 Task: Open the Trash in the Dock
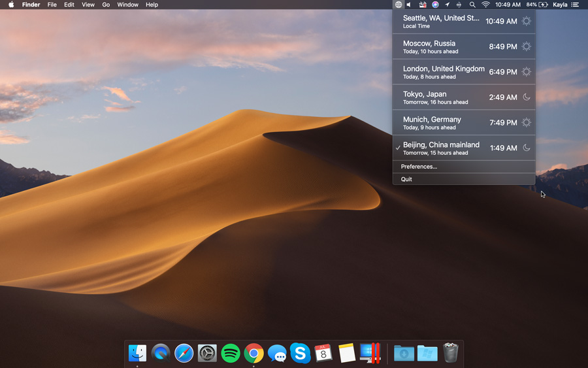click(x=451, y=354)
